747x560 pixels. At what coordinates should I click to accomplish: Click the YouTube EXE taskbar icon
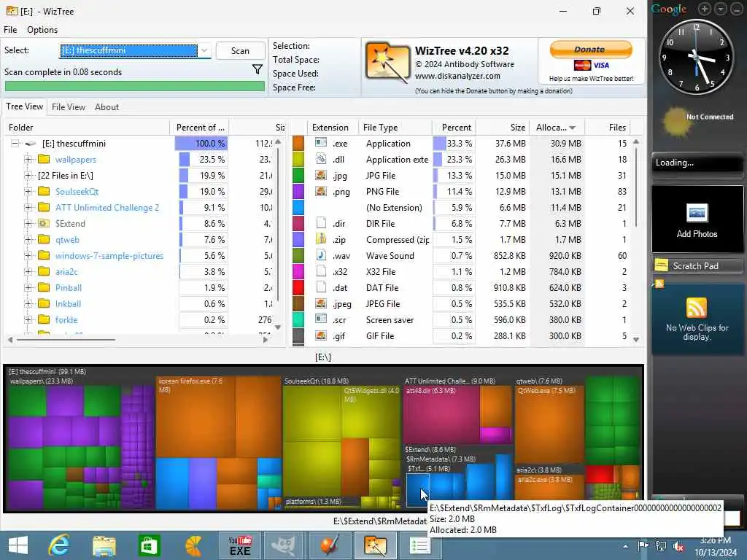(x=240, y=545)
